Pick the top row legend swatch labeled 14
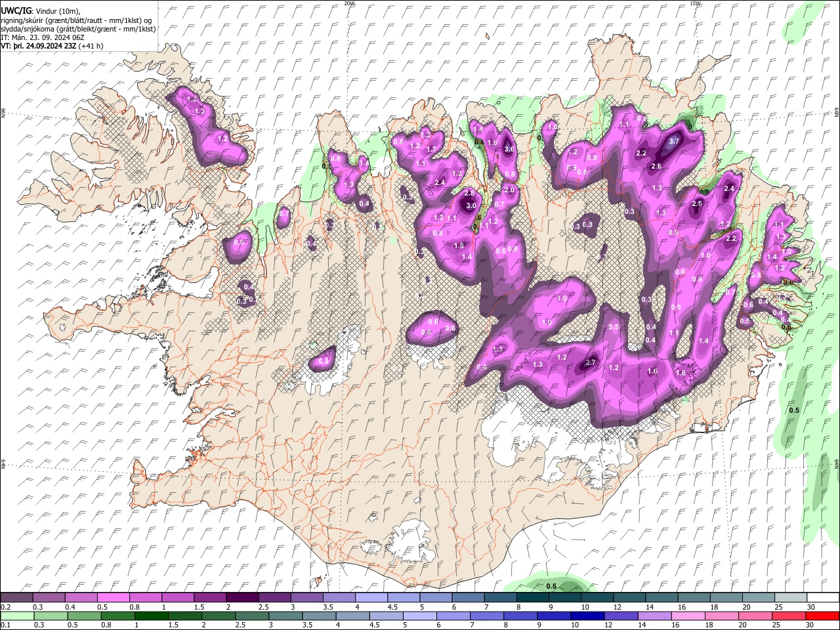Screen dimensions: 840x630 (x=660, y=597)
